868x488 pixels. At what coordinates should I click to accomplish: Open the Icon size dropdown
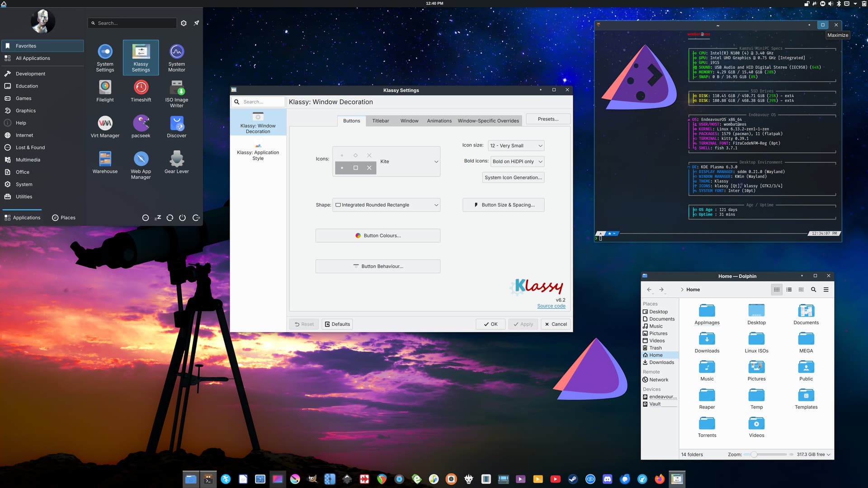point(516,145)
